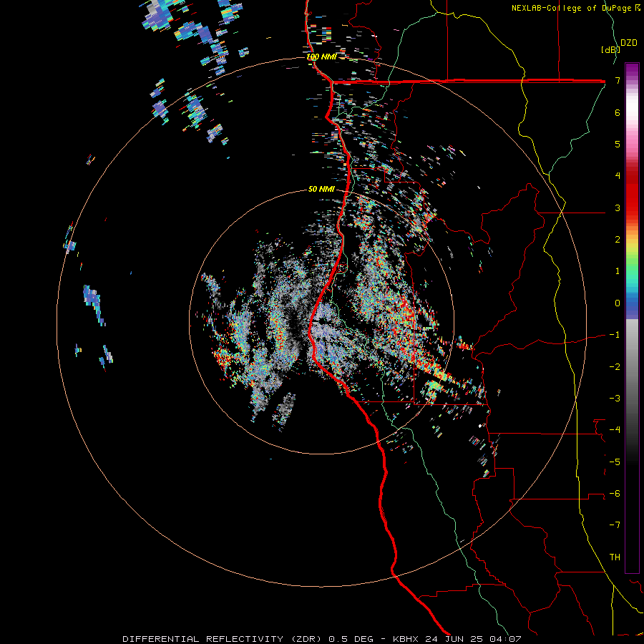Image resolution: width=644 pixels, height=644 pixels.
Task: Click the '50 NMI' range ring label
Action: coord(321,189)
